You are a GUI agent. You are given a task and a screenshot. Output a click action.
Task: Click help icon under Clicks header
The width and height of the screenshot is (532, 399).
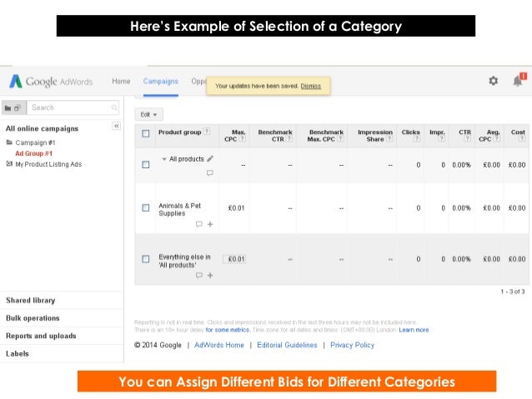[x=417, y=138]
